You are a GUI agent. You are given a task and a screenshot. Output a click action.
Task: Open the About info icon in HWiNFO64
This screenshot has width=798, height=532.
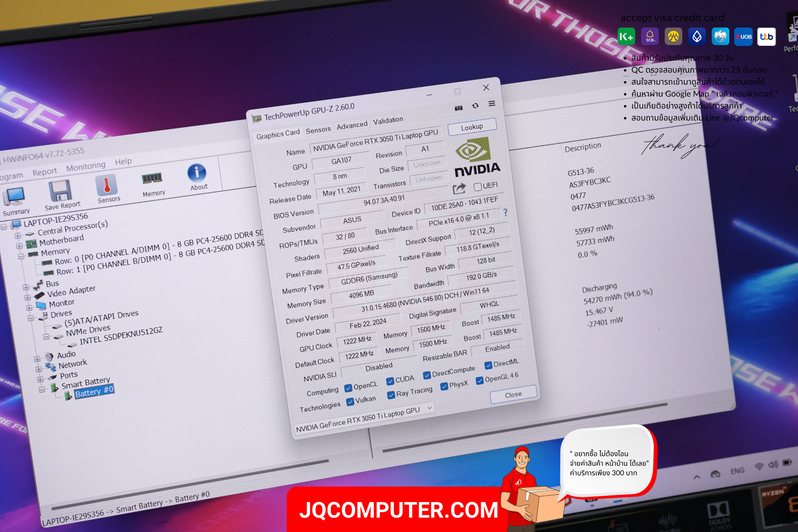click(197, 173)
